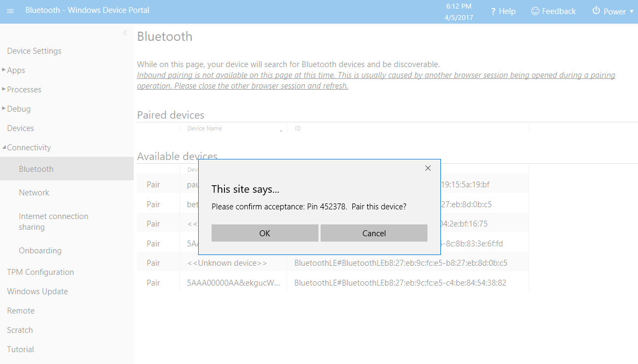Click the ID ending b8:27:eb:8d:0b:c5 full text

tap(401, 263)
